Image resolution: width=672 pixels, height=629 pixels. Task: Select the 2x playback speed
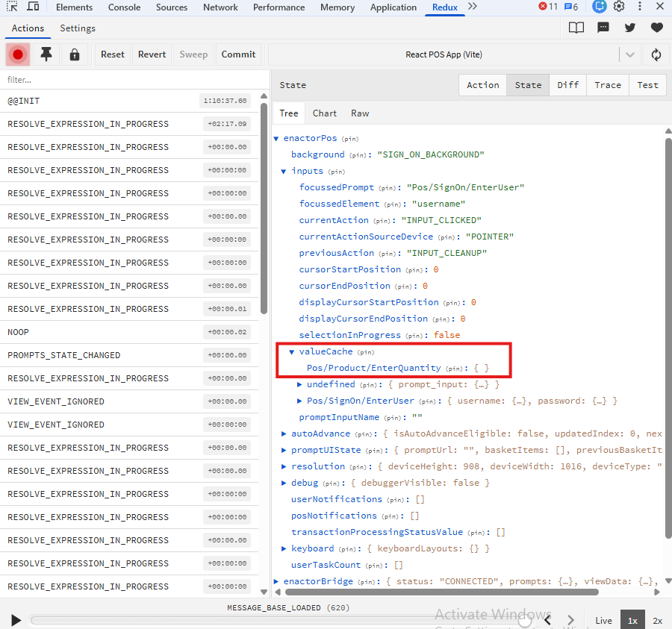pyautogui.click(x=657, y=620)
